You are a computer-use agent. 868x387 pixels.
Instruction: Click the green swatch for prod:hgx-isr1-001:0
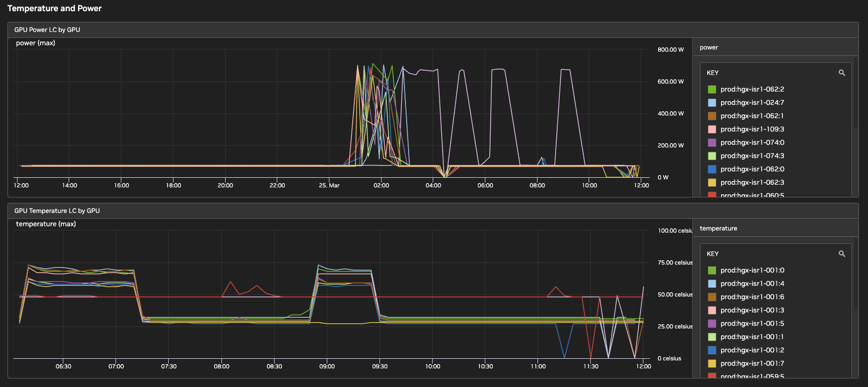(x=712, y=270)
